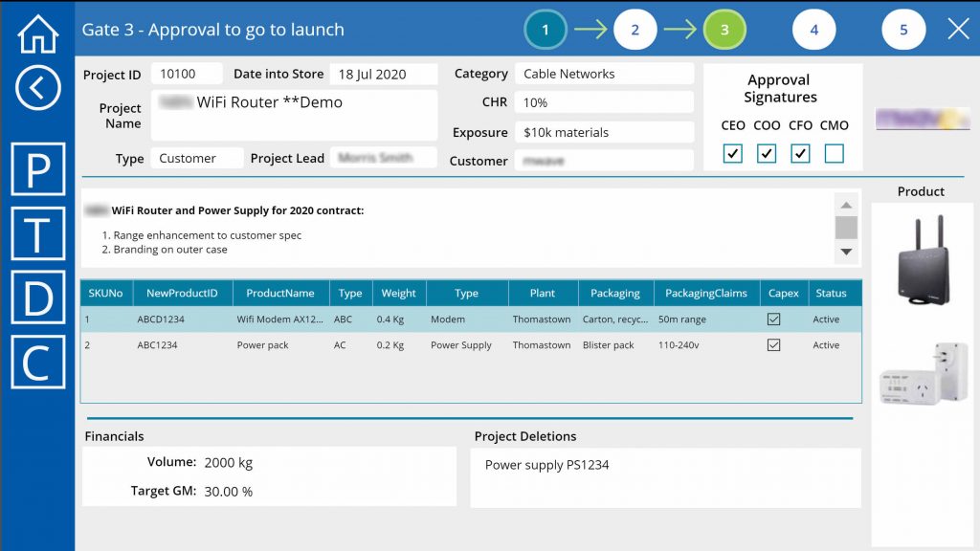Toggle Capex checkbox for Power pack row
This screenshot has width=980, height=551.
773,344
